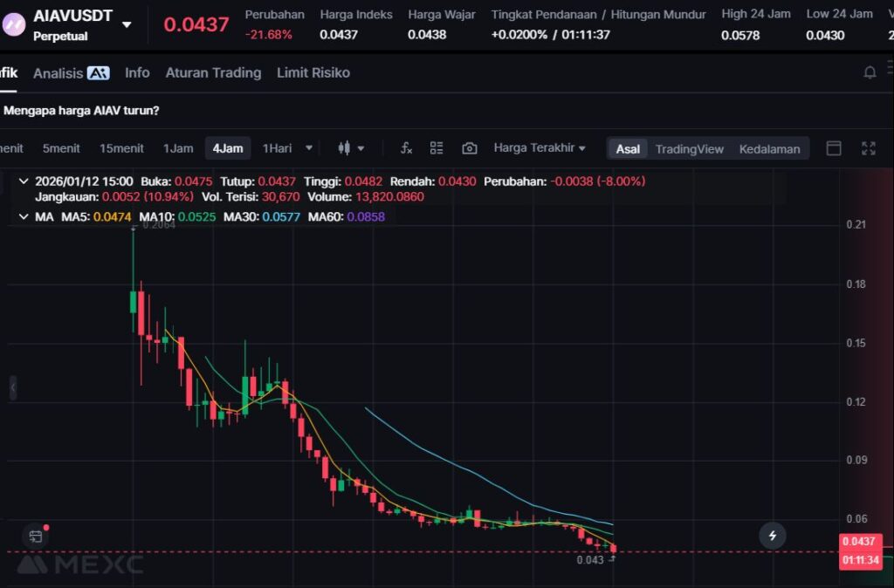Click the calendar icon at chart bottom-left
The image size is (894, 588).
35,537
